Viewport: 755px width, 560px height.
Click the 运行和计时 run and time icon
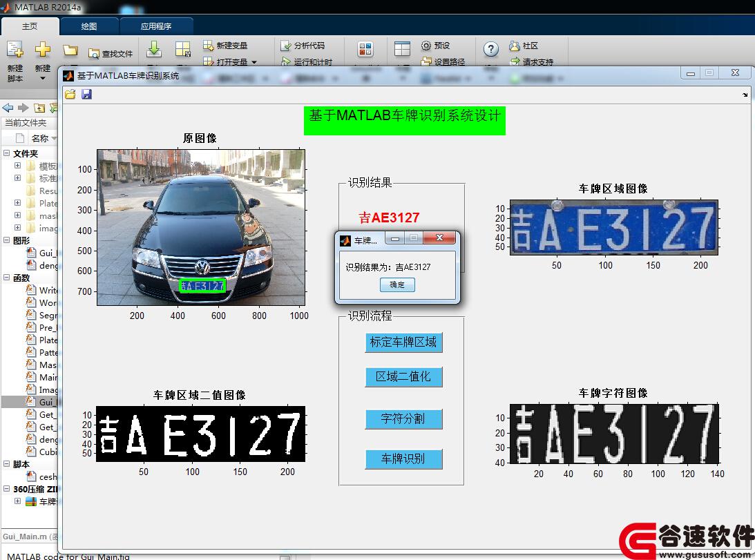click(285, 61)
